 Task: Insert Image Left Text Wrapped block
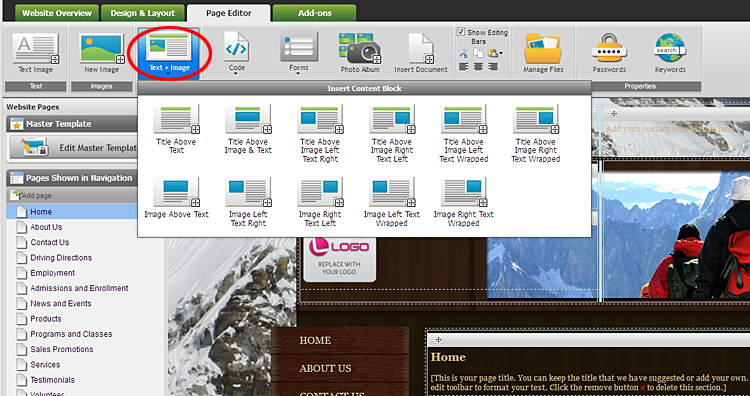[391, 202]
